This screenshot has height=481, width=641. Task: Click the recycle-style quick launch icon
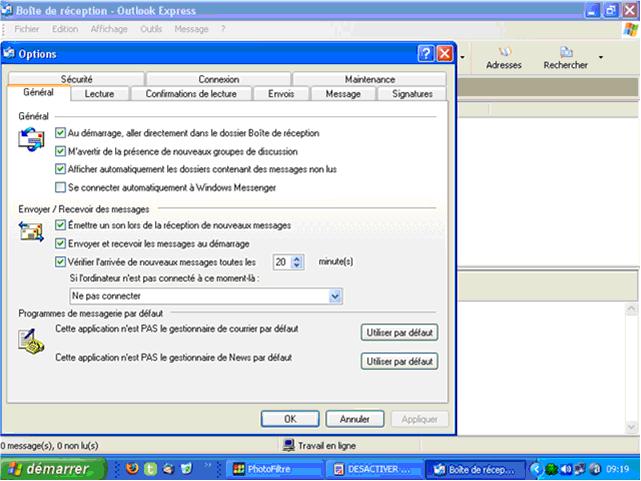point(186,469)
